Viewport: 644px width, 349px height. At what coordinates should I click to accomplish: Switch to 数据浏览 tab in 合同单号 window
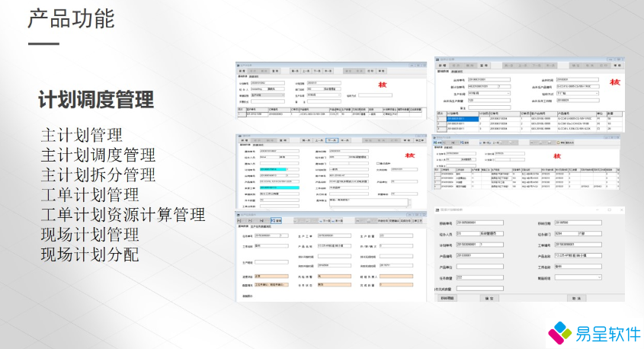(457, 72)
